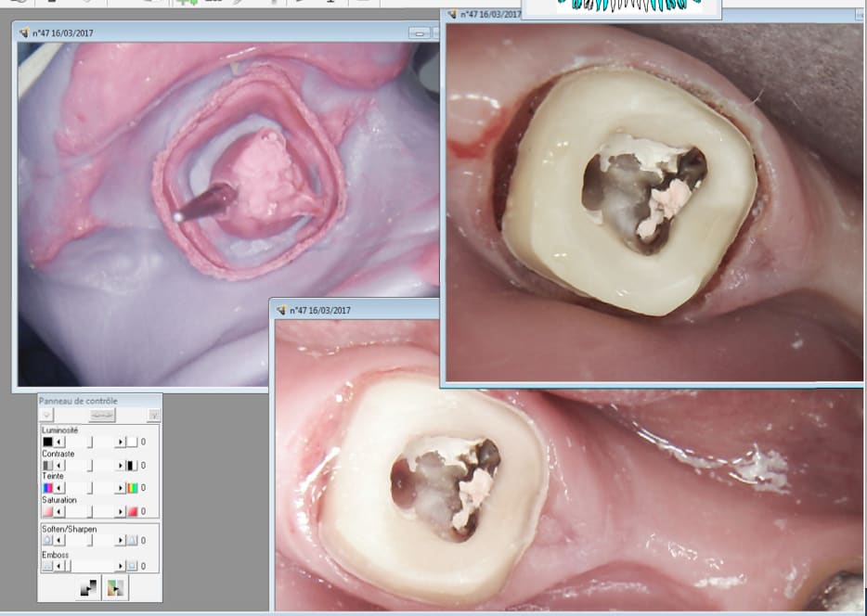Increase Saturation with right arrow
Screen dimensions: 867x616
tap(120, 511)
